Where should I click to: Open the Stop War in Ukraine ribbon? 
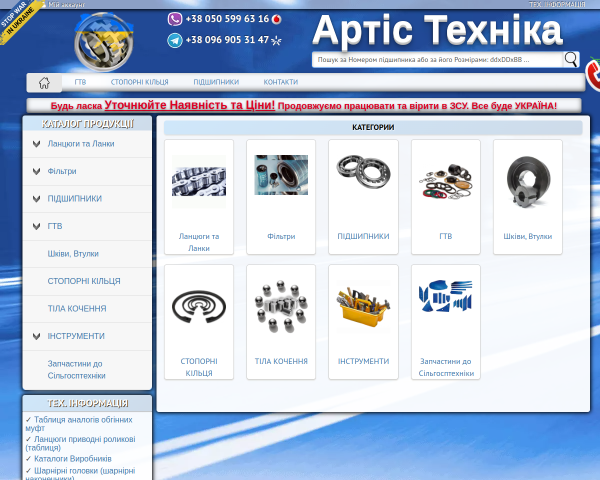tap(18, 19)
